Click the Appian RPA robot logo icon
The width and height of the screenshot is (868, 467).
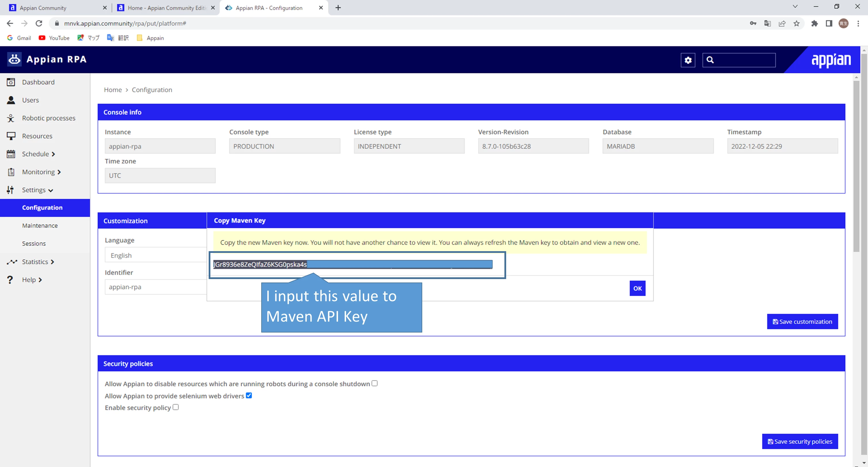pos(14,59)
